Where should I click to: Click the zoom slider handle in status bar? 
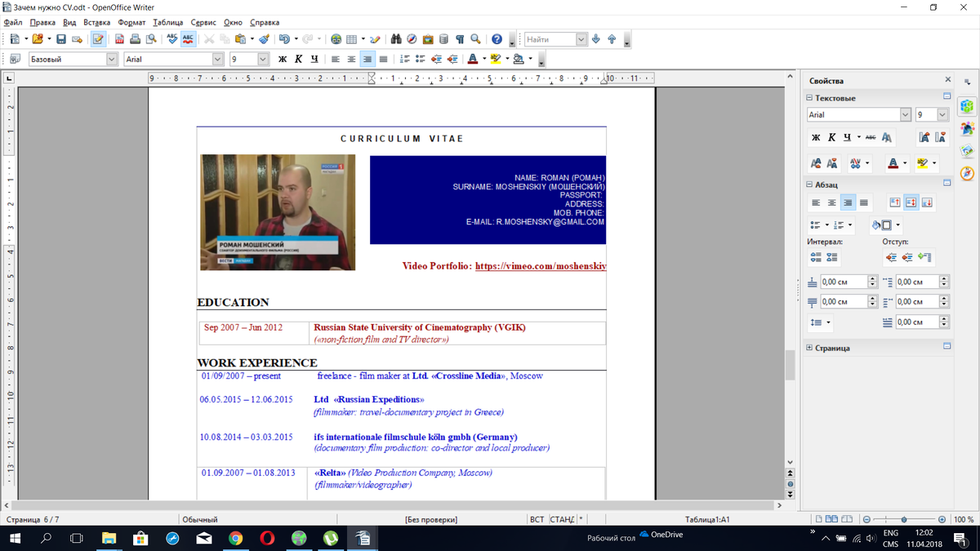coord(904,519)
